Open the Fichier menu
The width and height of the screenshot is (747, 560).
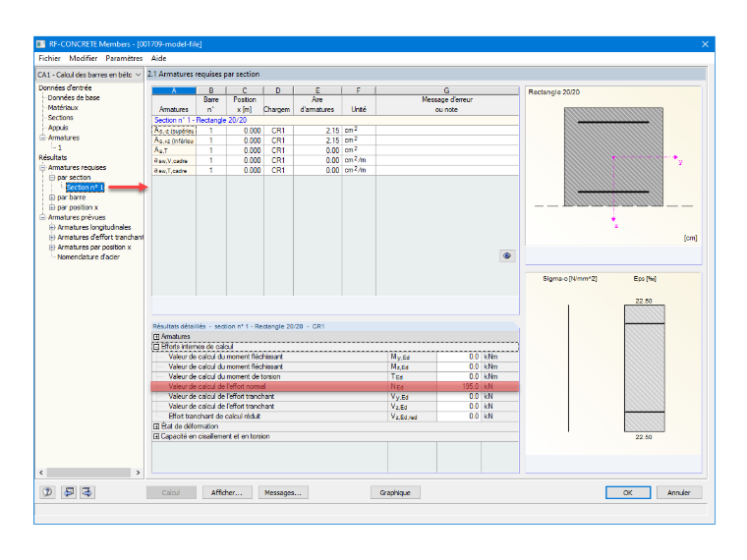pyautogui.click(x=49, y=58)
